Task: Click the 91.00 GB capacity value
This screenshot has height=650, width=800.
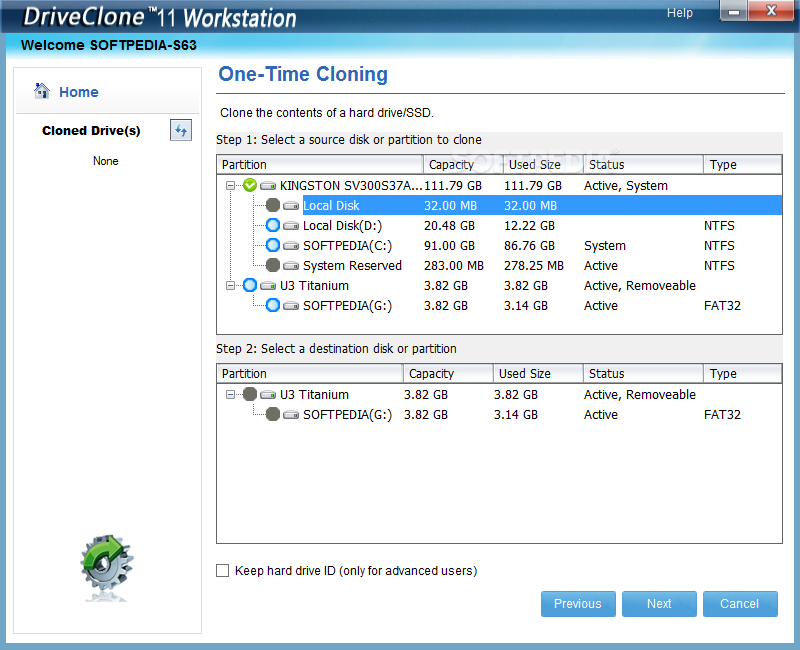Action: tap(449, 246)
